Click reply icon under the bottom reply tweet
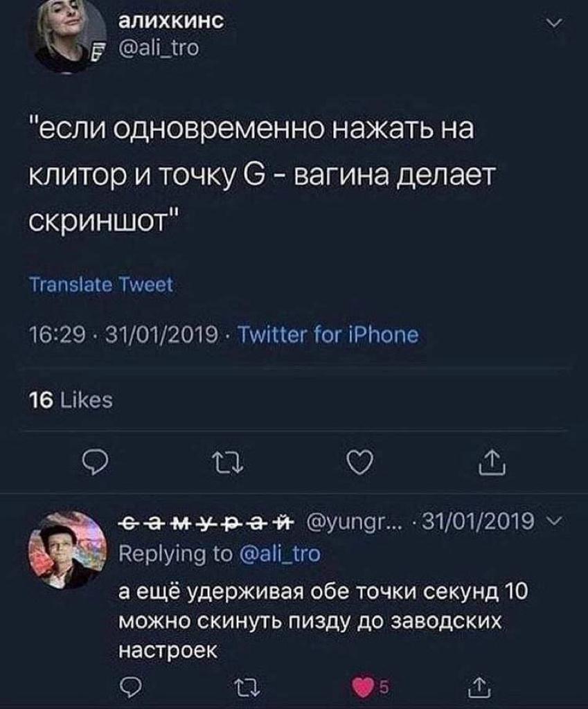 coord(128,686)
